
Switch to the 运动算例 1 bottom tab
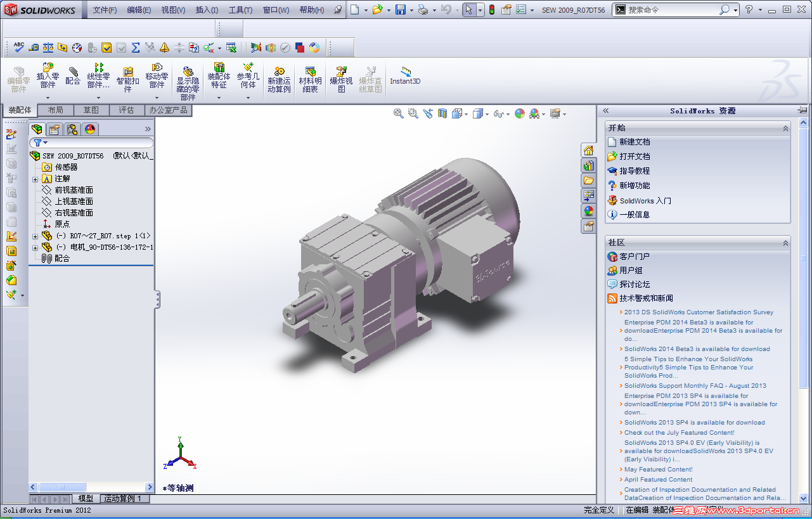click(x=124, y=499)
